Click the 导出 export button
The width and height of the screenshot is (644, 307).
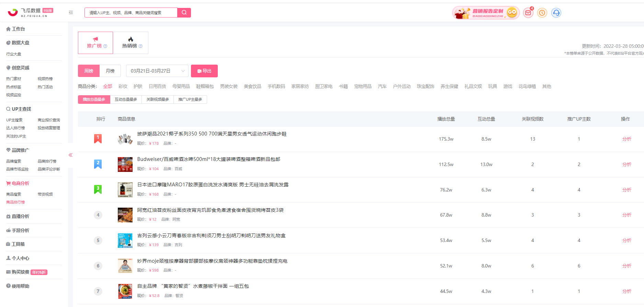[204, 71]
